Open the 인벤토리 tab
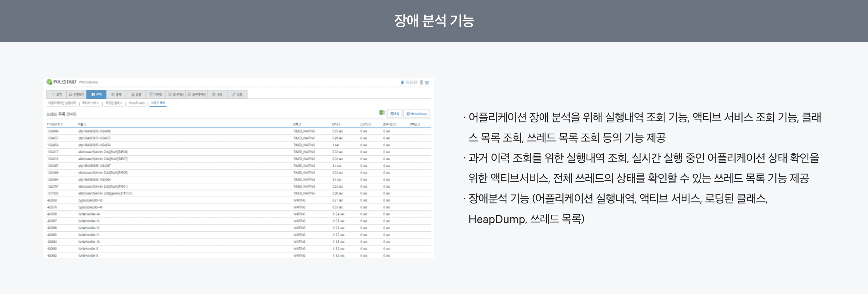This screenshot has height=294, width=868. (76, 94)
